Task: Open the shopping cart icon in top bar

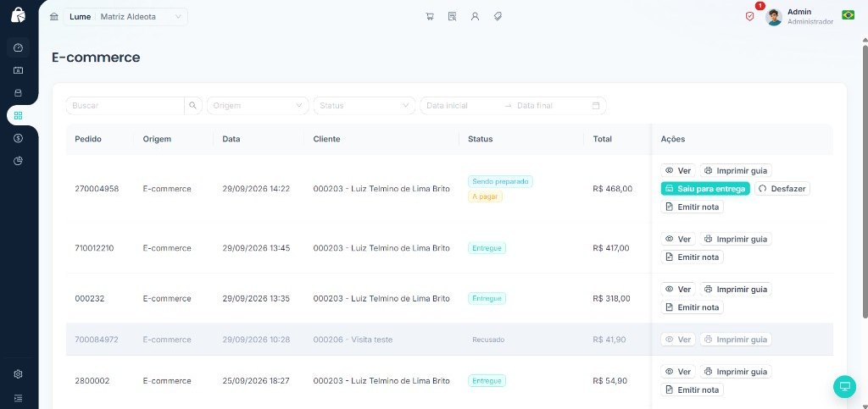Action: click(x=430, y=17)
